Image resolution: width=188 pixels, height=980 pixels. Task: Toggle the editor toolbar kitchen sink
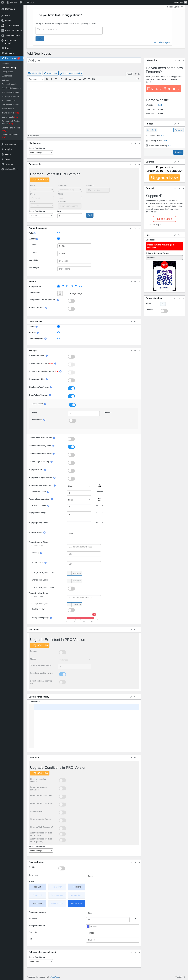pyautogui.click(x=94, y=79)
